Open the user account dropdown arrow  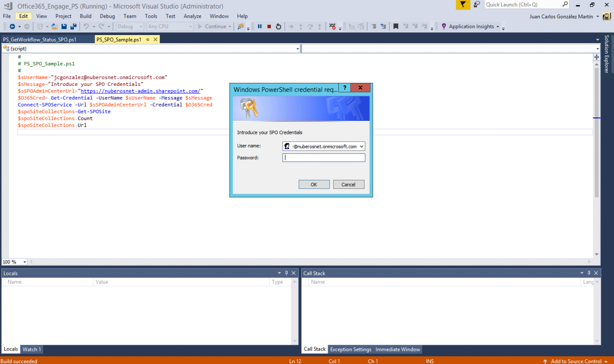598,16
